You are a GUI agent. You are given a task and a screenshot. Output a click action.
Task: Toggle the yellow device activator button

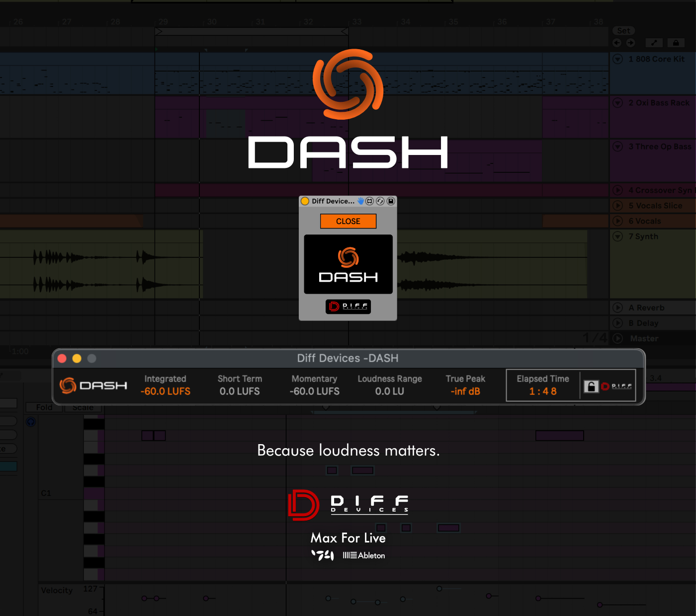[305, 201]
